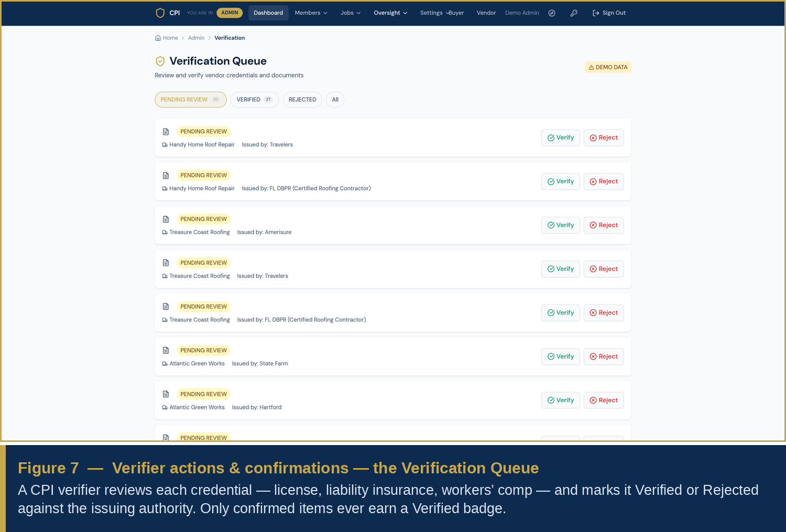Viewport: 786px width, 532px height.
Task: Reject Atlantic Green Works Hartford credential
Action: coord(604,401)
